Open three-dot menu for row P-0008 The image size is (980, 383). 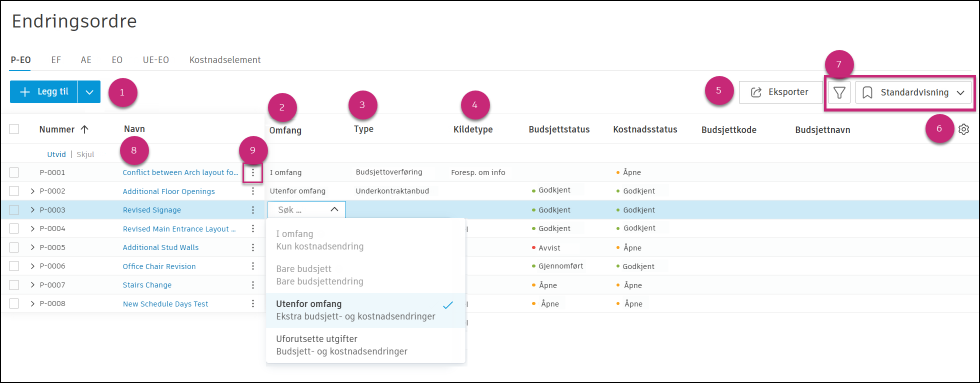tap(253, 303)
